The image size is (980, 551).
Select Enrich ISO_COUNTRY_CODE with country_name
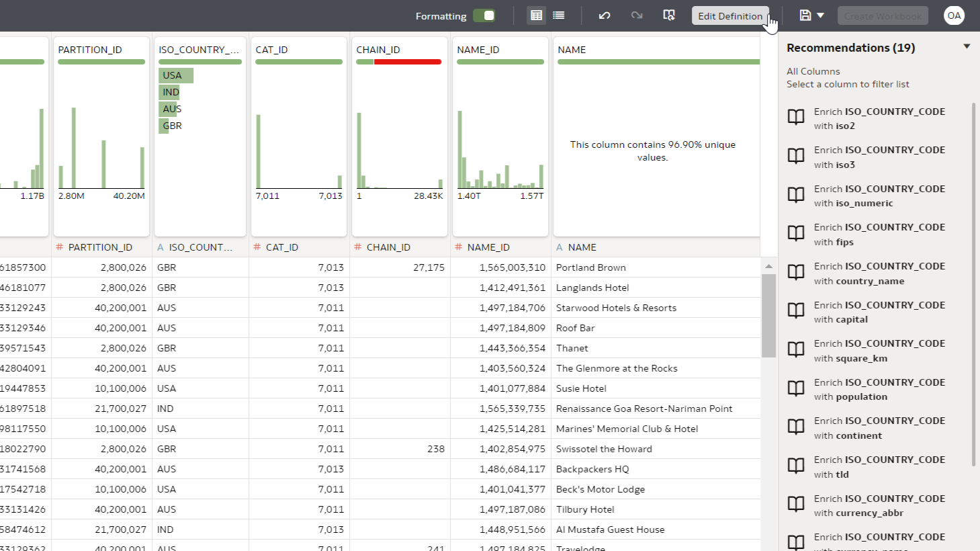point(879,273)
